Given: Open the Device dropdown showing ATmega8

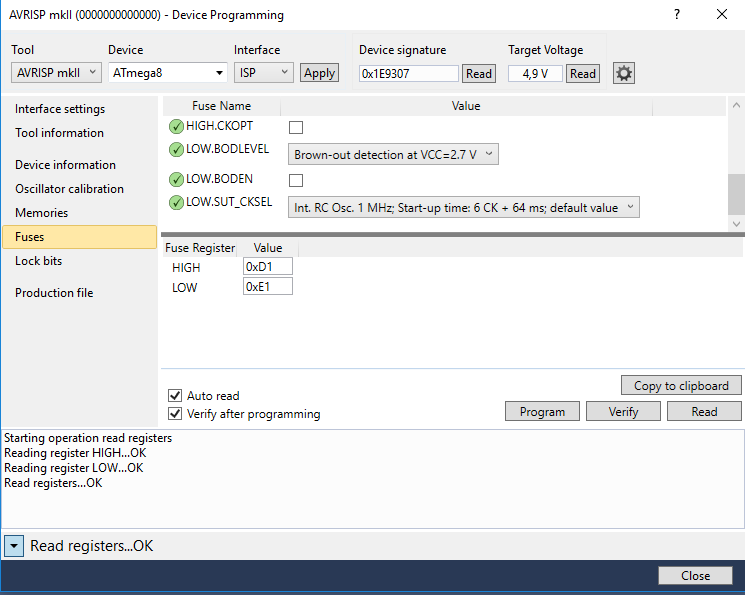Looking at the screenshot, I should tap(168, 73).
